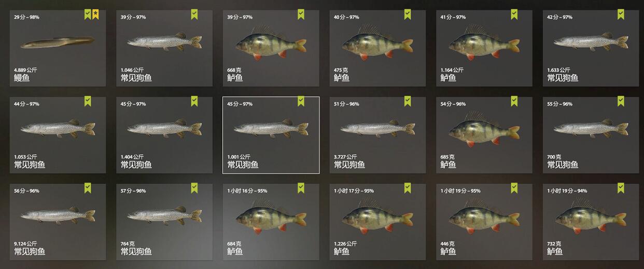This screenshot has width=644, height=269.
Task: Click the '1小时16分 – 95%' time label
Action: (x=247, y=191)
